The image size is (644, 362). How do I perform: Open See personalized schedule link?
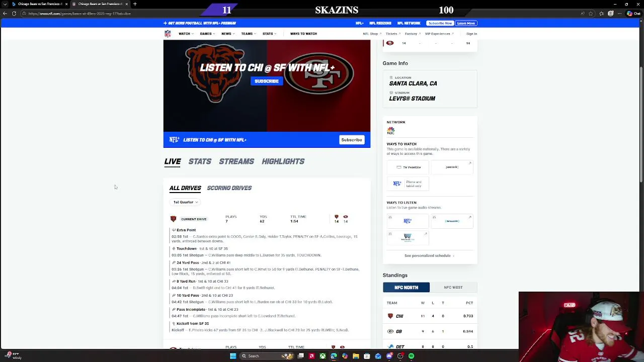click(429, 255)
